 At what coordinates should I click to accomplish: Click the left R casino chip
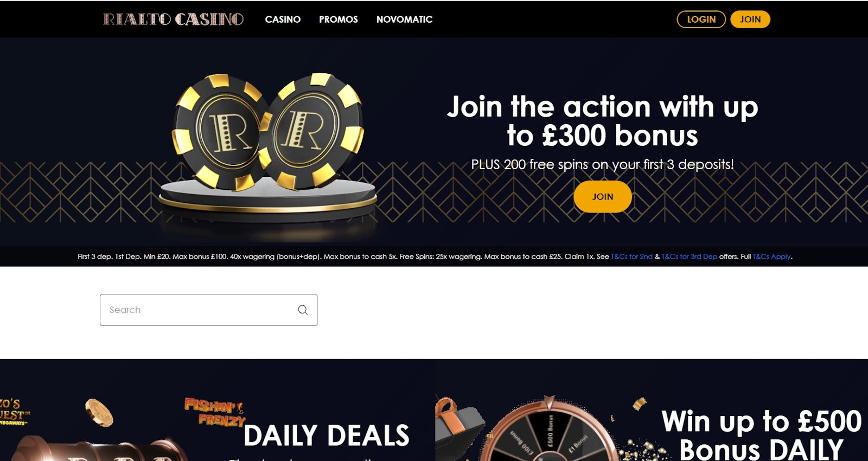coord(221,131)
